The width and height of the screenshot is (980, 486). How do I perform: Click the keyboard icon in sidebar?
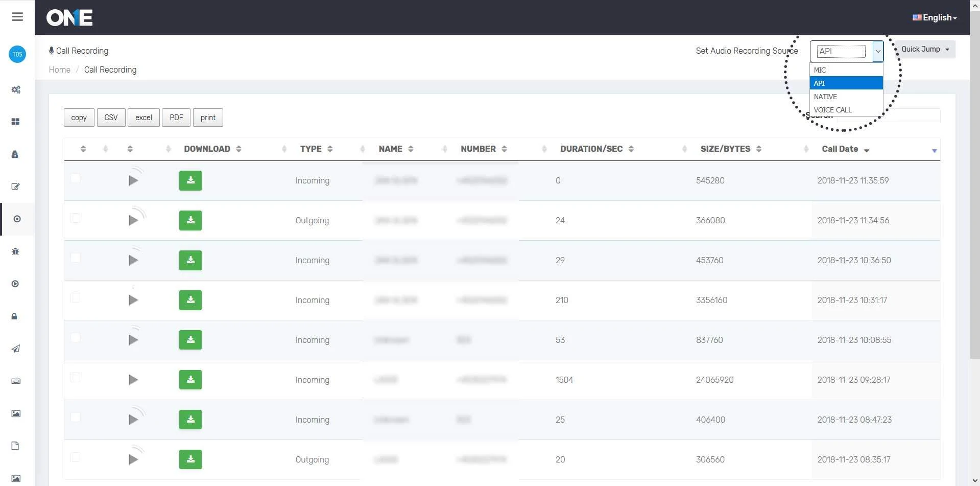coord(16,381)
